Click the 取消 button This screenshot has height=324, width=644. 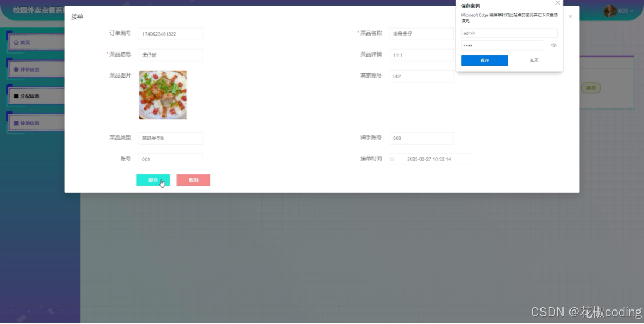193,180
